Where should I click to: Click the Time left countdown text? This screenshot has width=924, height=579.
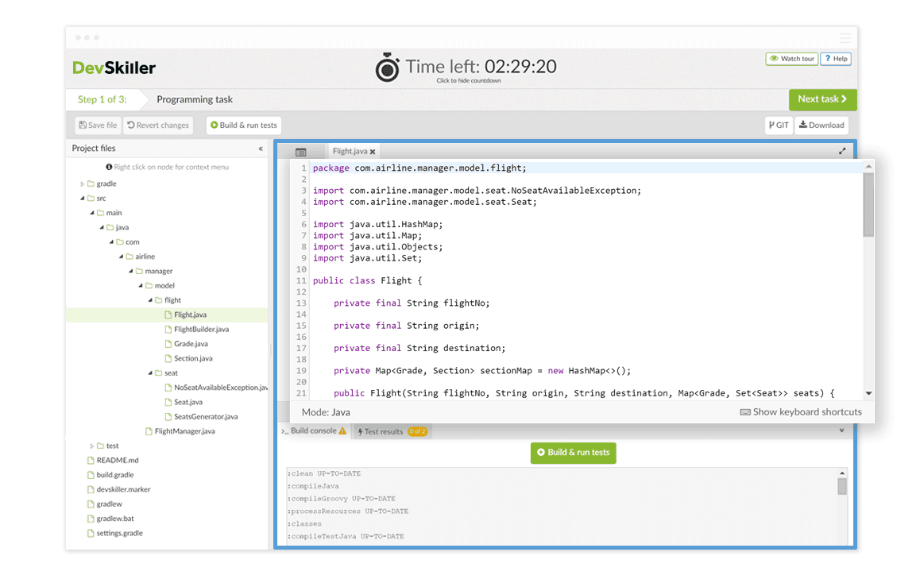(x=481, y=67)
